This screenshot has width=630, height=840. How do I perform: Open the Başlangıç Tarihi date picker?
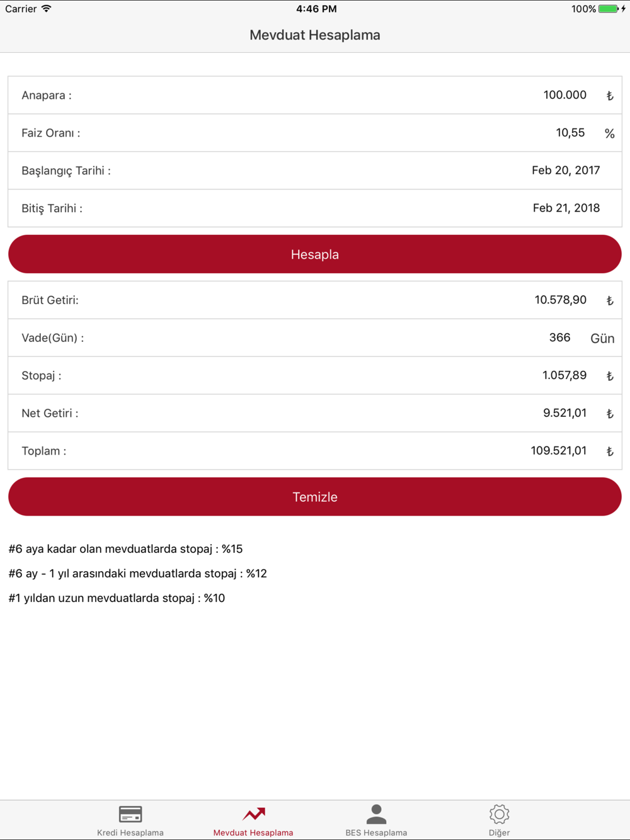tap(565, 171)
